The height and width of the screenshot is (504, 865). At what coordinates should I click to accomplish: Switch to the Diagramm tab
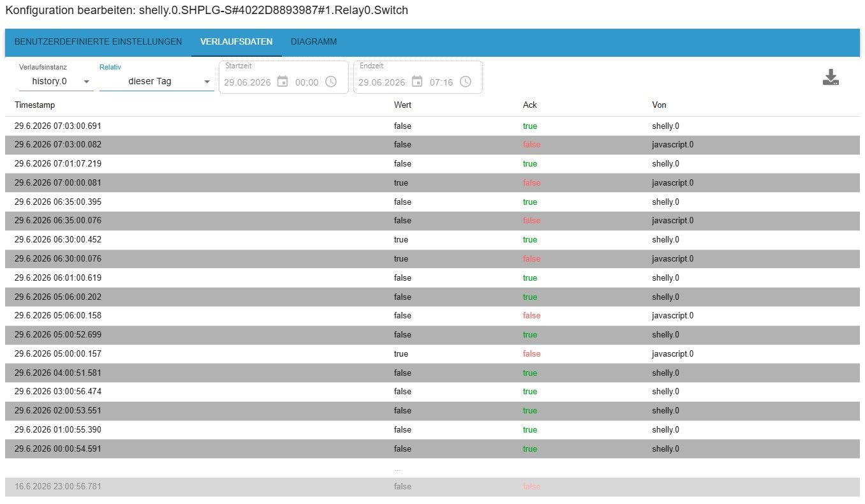(x=314, y=42)
